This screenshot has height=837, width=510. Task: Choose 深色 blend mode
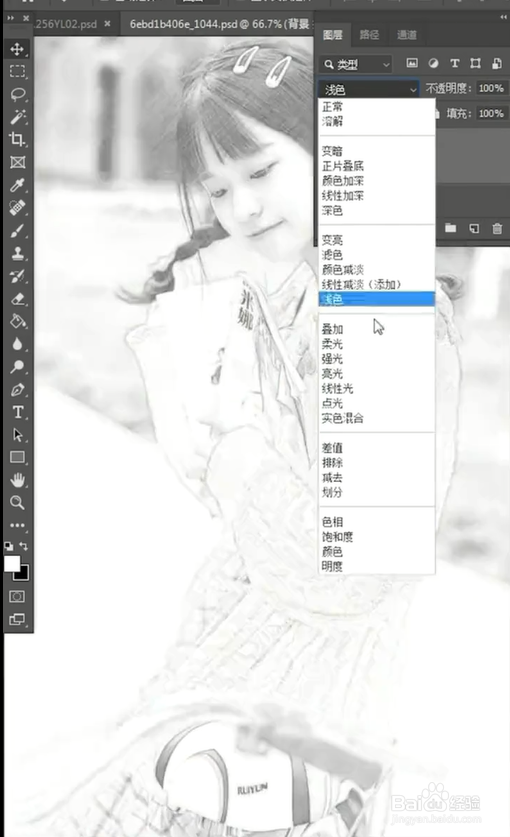tap(376, 211)
